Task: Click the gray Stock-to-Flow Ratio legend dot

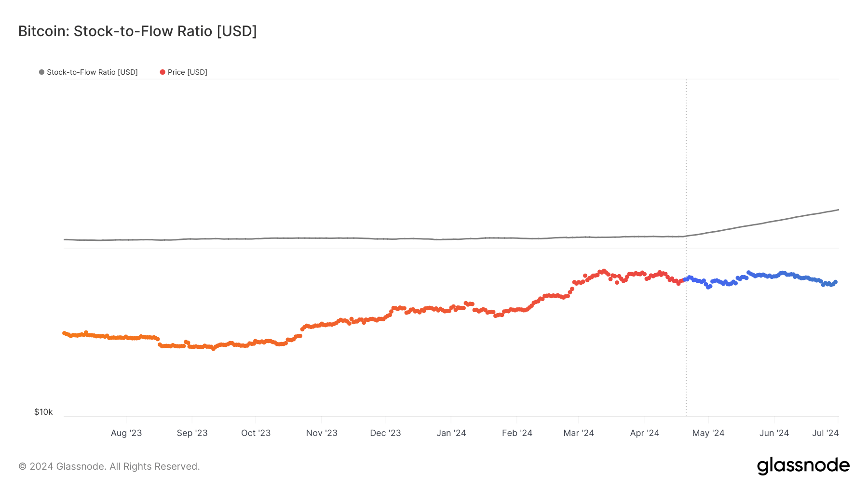Action: click(x=42, y=72)
